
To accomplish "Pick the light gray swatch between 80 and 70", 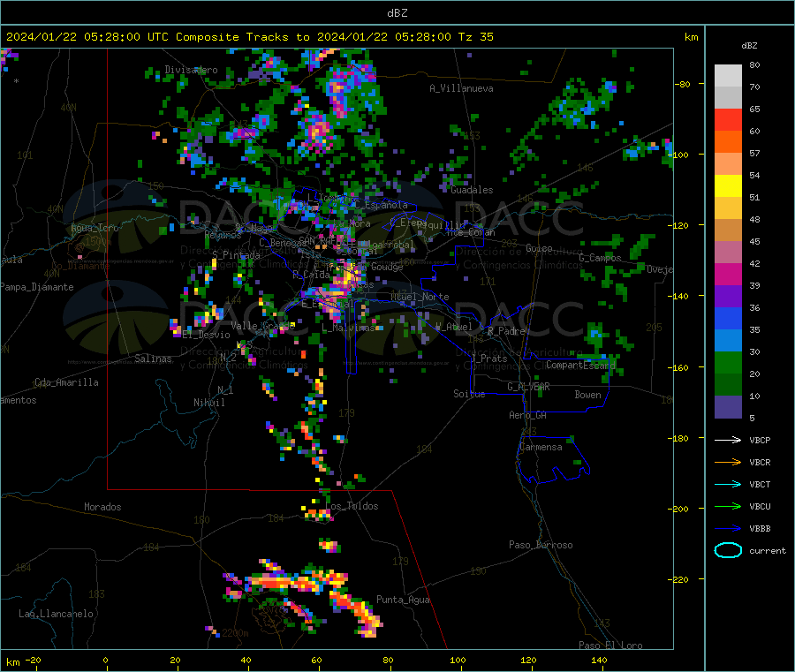I will click(x=728, y=76).
